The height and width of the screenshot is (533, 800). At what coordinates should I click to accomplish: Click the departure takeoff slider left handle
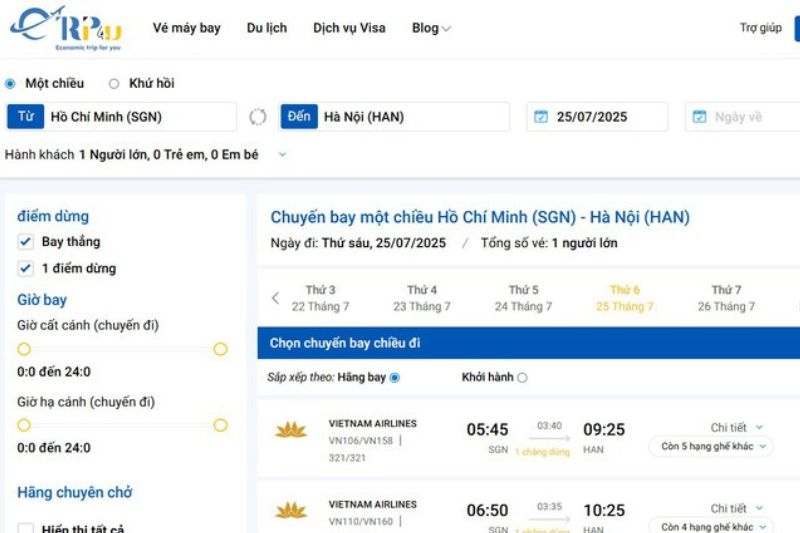coord(24,349)
